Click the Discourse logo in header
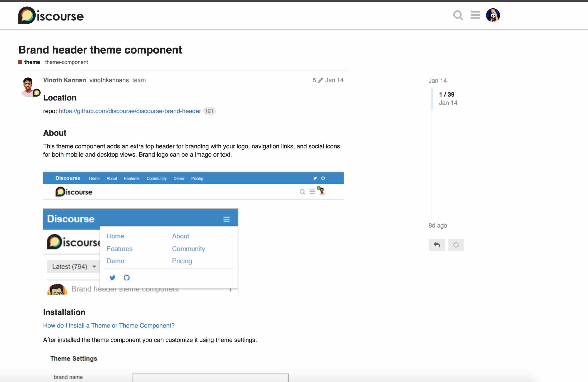The width and height of the screenshot is (588, 382). (51, 15)
